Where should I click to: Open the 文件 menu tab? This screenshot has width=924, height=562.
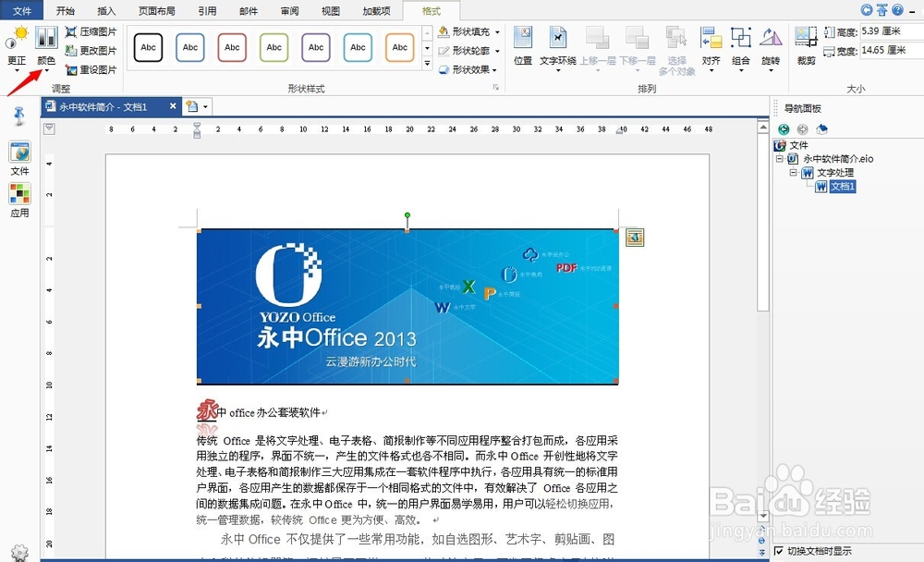pos(22,10)
